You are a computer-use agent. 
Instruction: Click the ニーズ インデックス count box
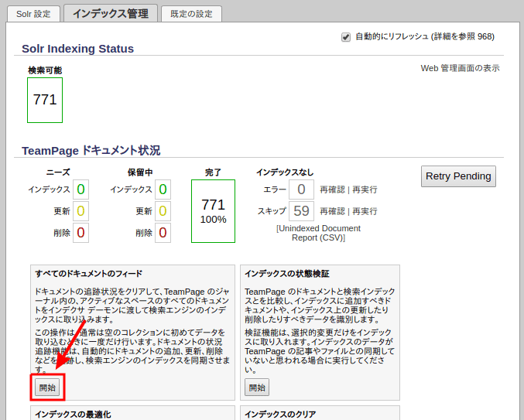81,190
